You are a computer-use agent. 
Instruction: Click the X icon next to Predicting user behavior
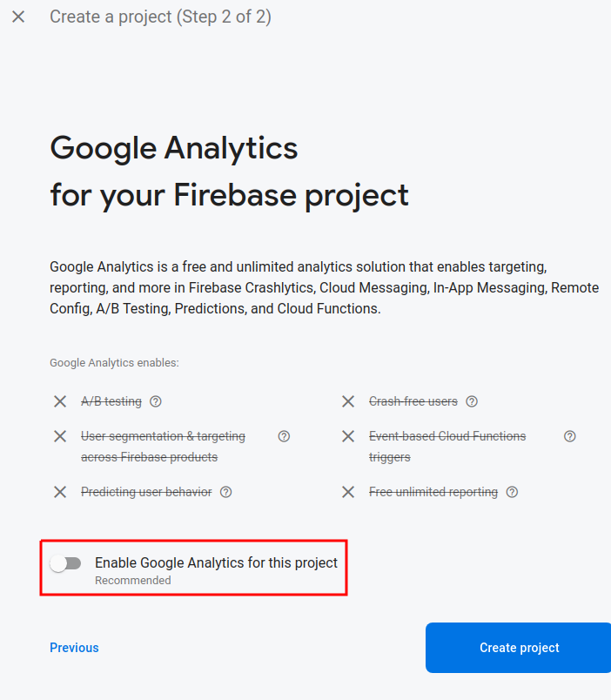point(60,492)
